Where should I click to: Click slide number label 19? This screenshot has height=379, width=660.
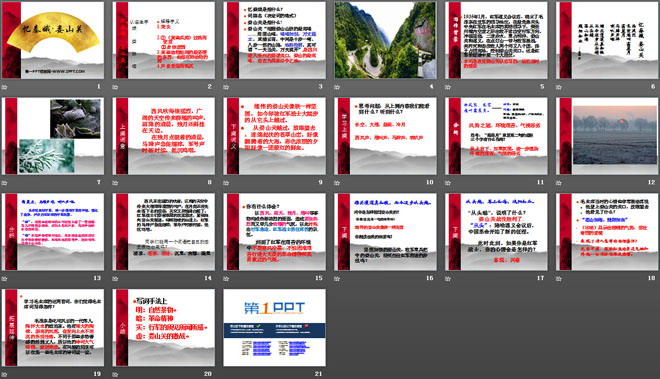point(97,374)
